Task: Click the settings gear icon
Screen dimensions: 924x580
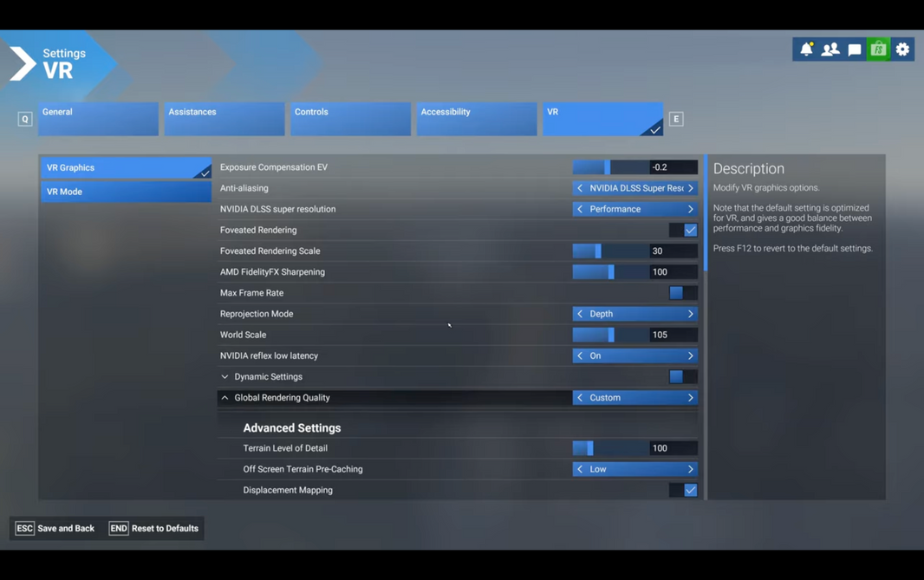Action: (902, 49)
